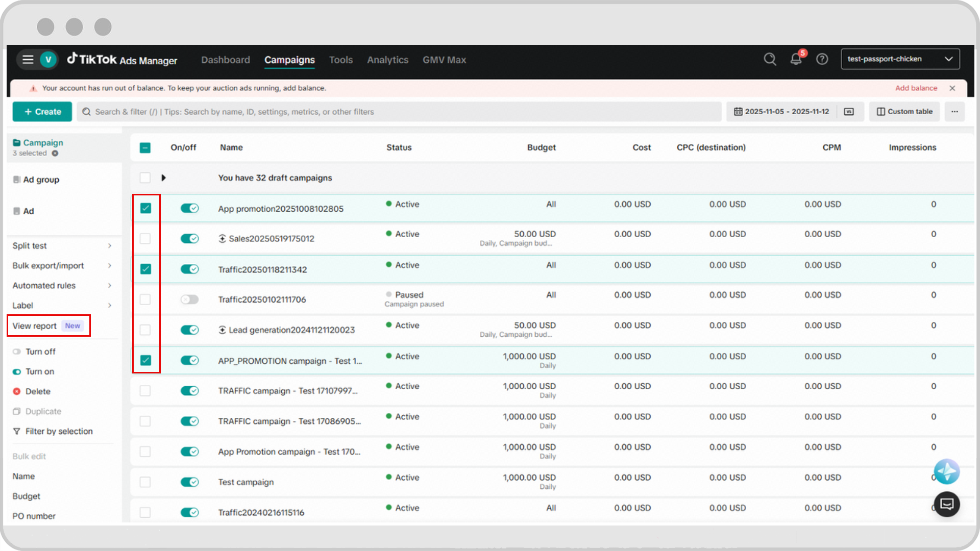Image resolution: width=980 pixels, height=551 pixels.
Task: Open the chat support icon
Action: [x=947, y=504]
